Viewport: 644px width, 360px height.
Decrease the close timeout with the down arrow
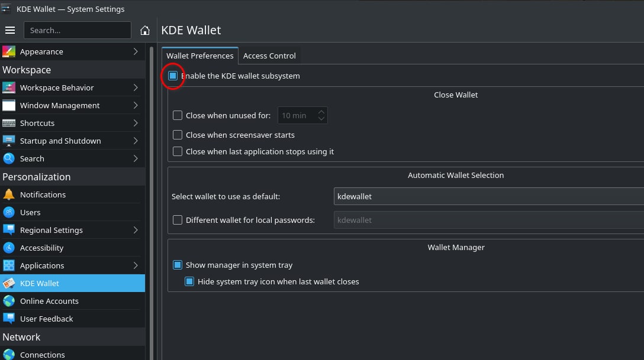tap(321, 119)
